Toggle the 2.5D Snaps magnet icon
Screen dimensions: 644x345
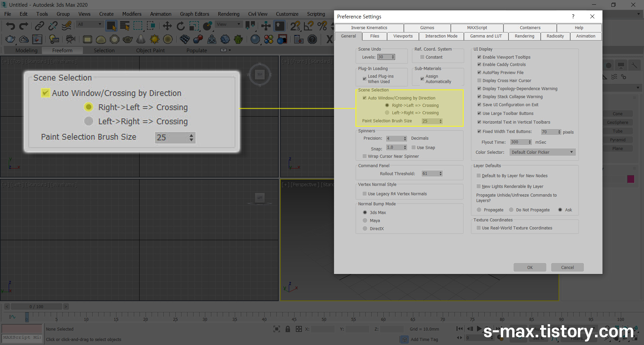(295, 26)
